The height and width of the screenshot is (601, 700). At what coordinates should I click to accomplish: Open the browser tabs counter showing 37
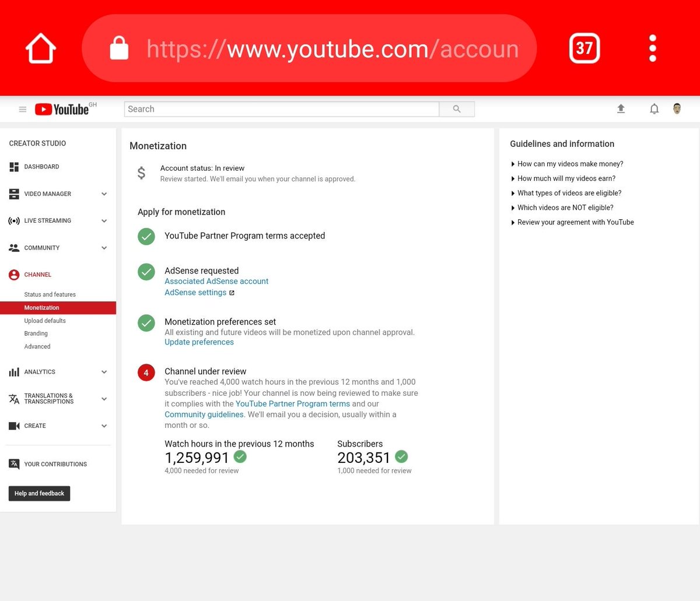pos(584,48)
